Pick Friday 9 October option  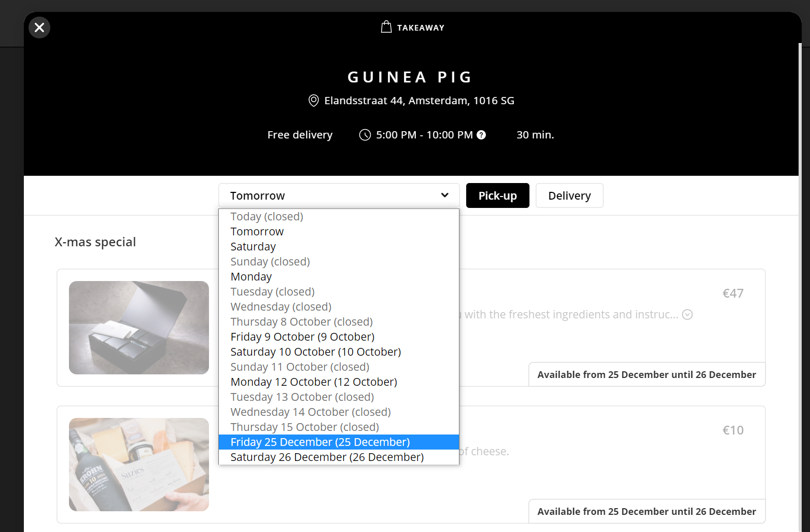(302, 337)
